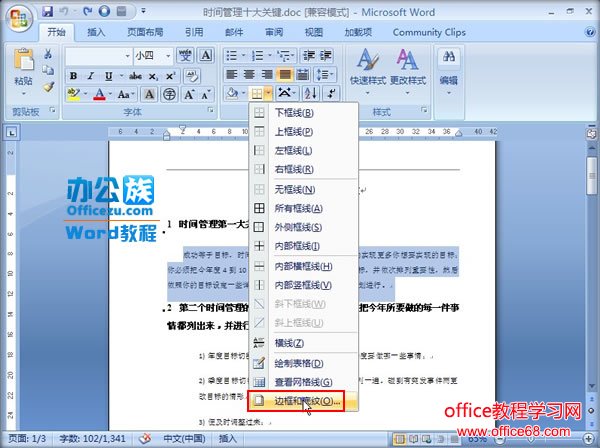The height and width of the screenshot is (448, 600).
Task: Switch to the 审阅 tab
Action: click(x=274, y=32)
